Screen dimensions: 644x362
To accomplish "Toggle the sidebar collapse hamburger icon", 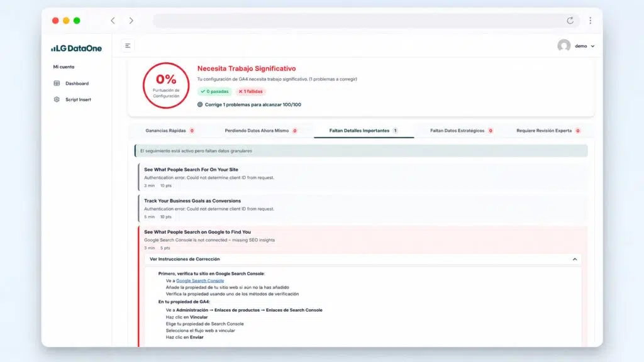I will [x=128, y=46].
